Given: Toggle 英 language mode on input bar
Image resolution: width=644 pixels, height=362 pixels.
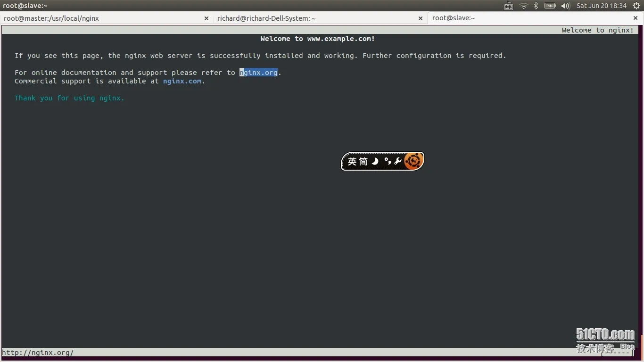Looking at the screenshot, I should (352, 162).
